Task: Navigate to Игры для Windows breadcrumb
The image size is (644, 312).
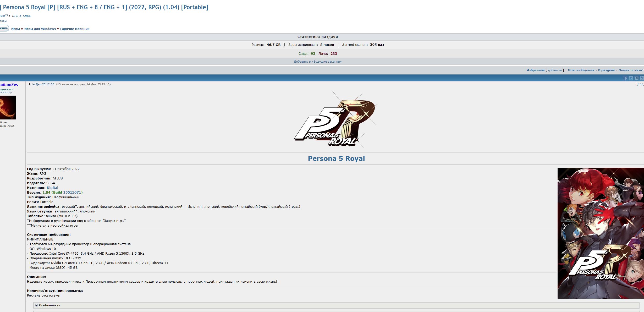Action: (40, 29)
